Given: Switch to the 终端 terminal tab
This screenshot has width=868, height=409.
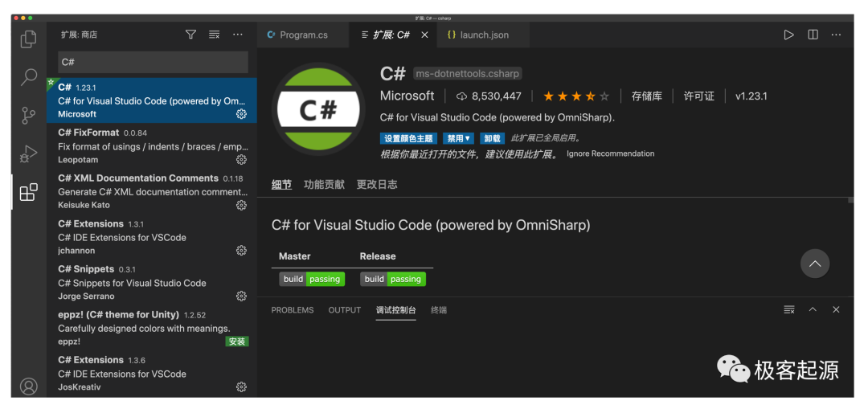Looking at the screenshot, I should (x=439, y=310).
